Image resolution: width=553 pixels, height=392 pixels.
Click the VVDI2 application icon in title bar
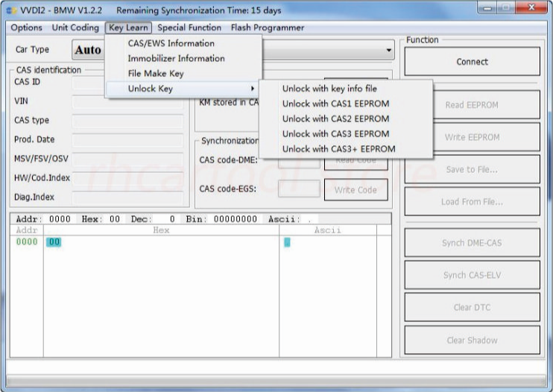pos(11,10)
